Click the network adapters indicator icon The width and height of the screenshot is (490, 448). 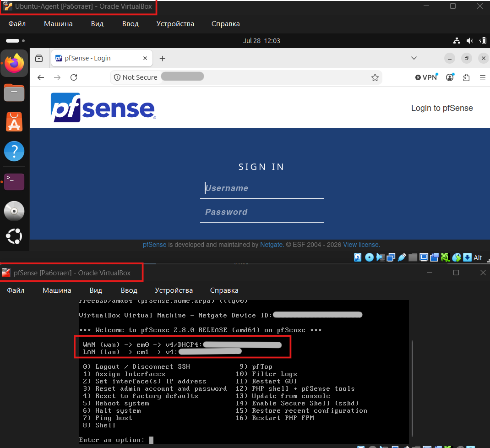[x=391, y=257]
